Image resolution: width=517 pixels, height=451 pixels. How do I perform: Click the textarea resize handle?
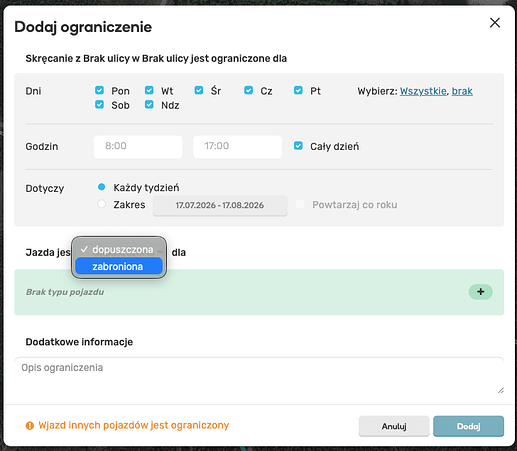pyautogui.click(x=500, y=390)
